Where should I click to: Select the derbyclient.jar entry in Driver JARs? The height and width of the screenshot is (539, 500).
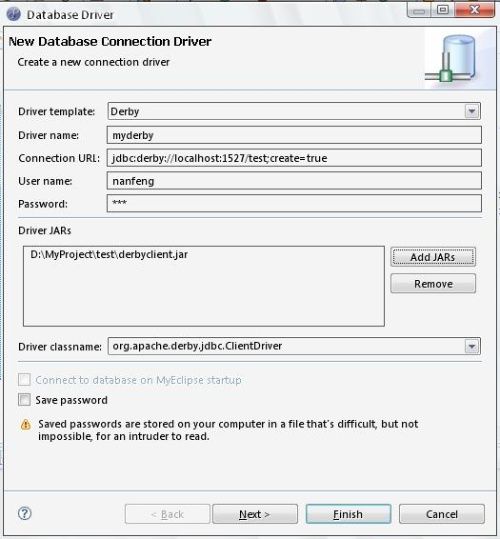tap(109, 254)
